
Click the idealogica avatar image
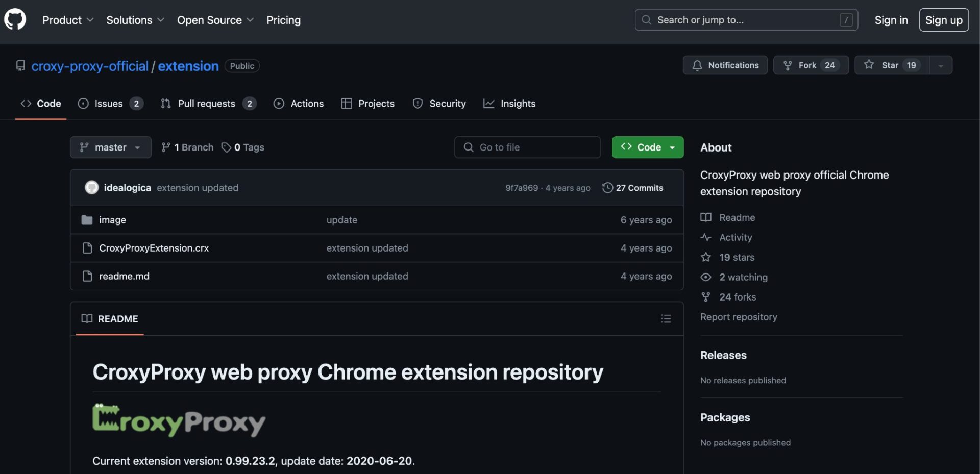pyautogui.click(x=91, y=188)
